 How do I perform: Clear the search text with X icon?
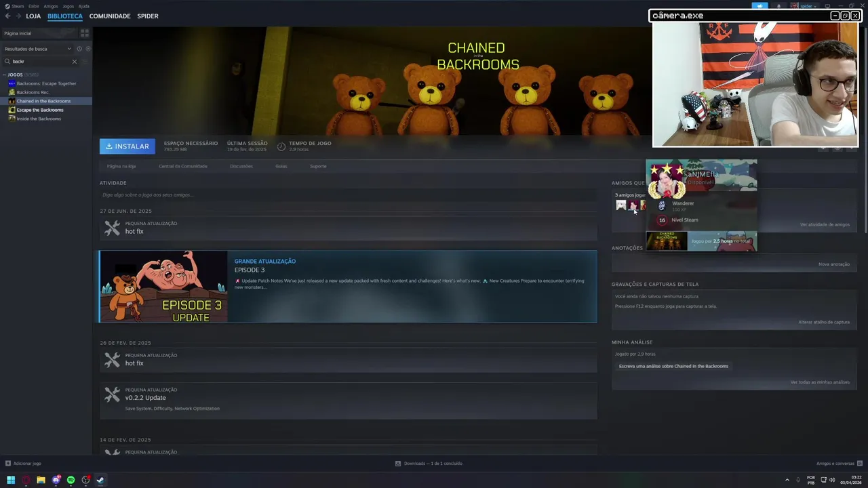[75, 62]
